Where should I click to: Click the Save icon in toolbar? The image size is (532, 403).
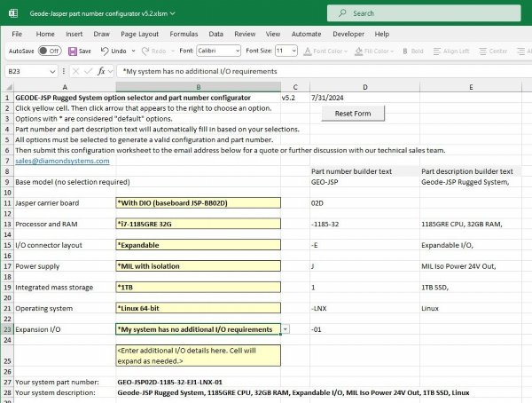[72, 51]
